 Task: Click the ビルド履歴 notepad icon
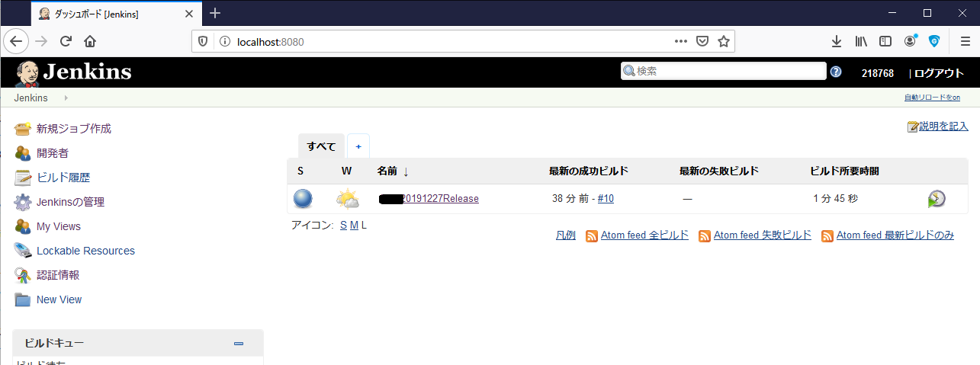[23, 178]
